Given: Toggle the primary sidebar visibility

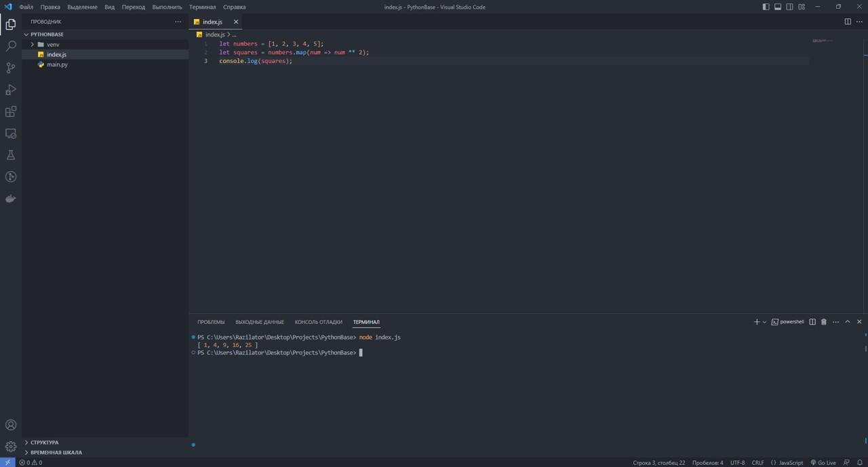Looking at the screenshot, I should tap(766, 7).
